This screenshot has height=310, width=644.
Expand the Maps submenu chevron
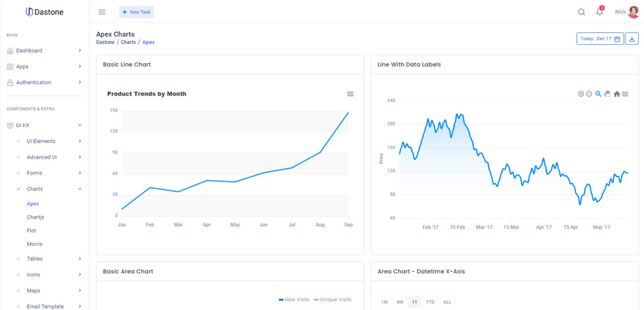pyautogui.click(x=80, y=291)
